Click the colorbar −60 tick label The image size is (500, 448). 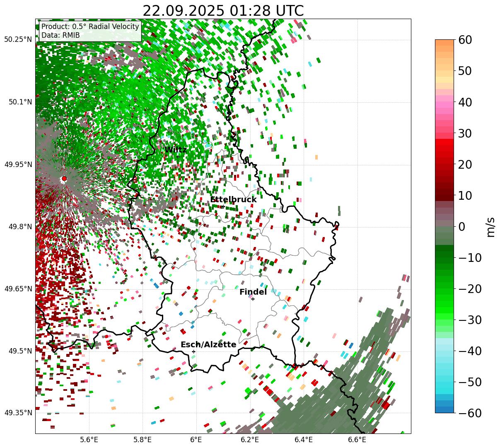click(x=470, y=413)
